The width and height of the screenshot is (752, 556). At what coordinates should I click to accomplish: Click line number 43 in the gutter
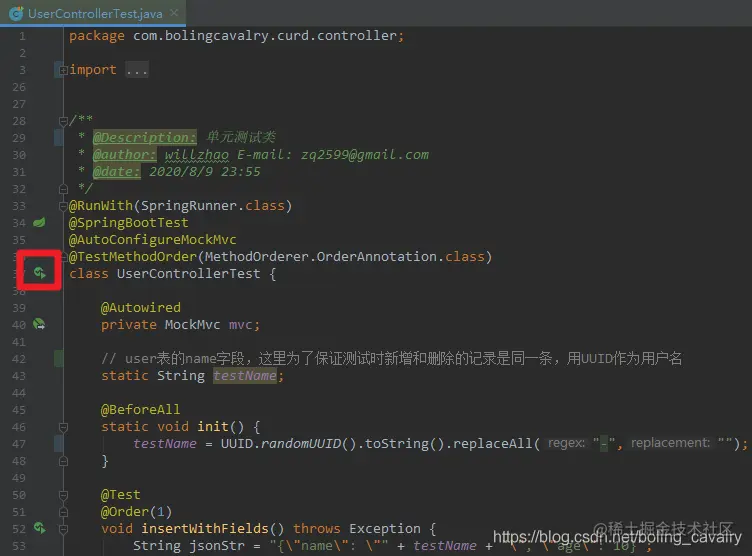point(19,376)
